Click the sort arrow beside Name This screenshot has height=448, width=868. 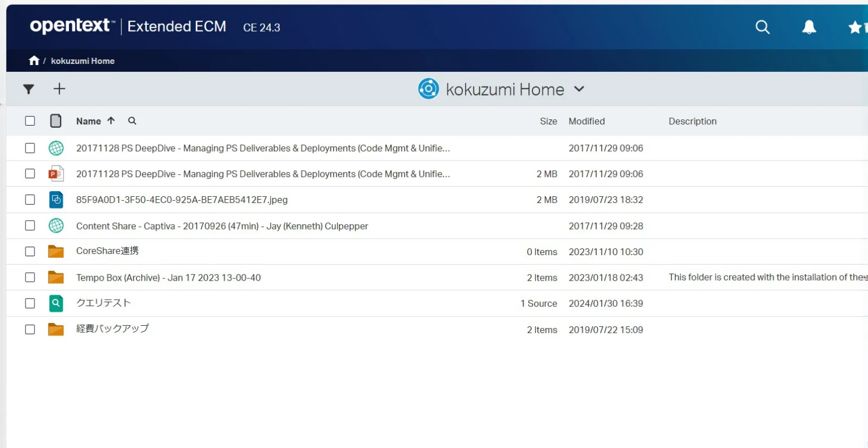point(111,120)
